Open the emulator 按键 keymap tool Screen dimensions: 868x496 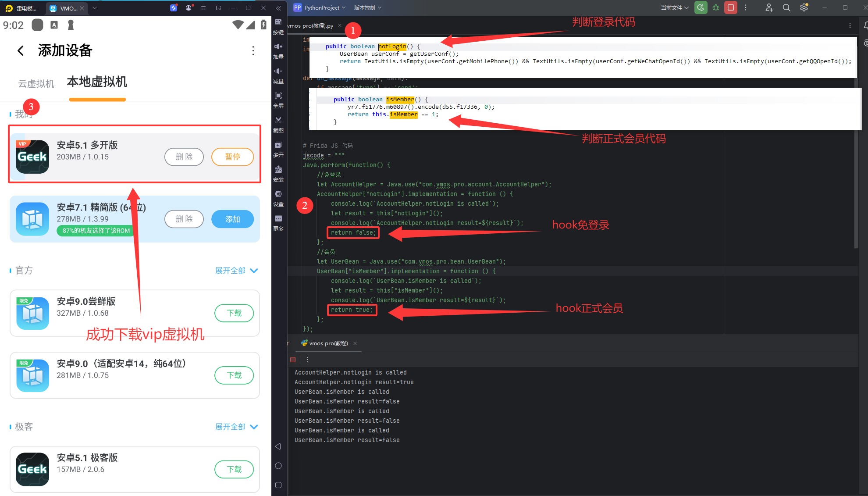(278, 27)
